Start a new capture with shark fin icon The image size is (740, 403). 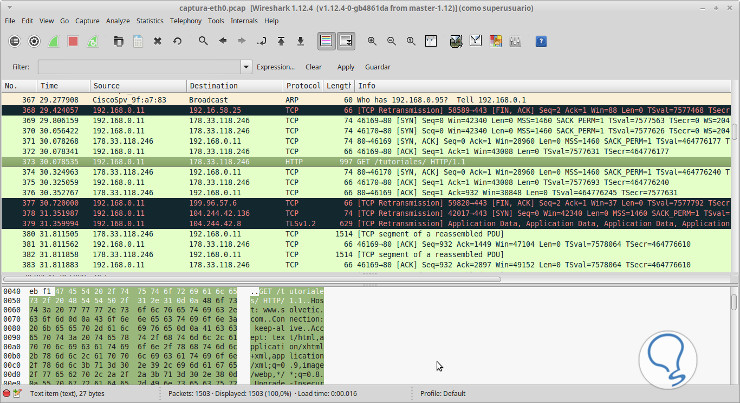[x=53, y=42]
